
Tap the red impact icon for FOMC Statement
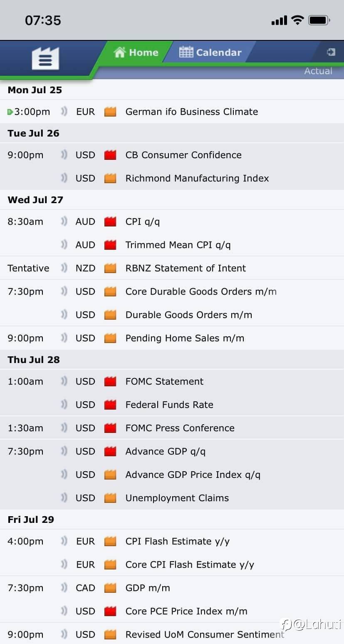110,381
